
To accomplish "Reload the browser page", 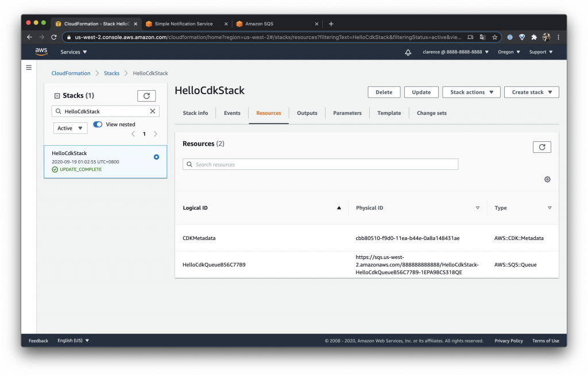I will pos(54,37).
